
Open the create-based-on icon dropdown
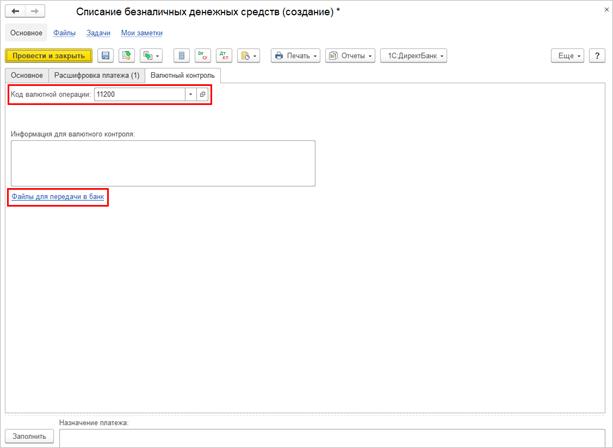(x=151, y=56)
